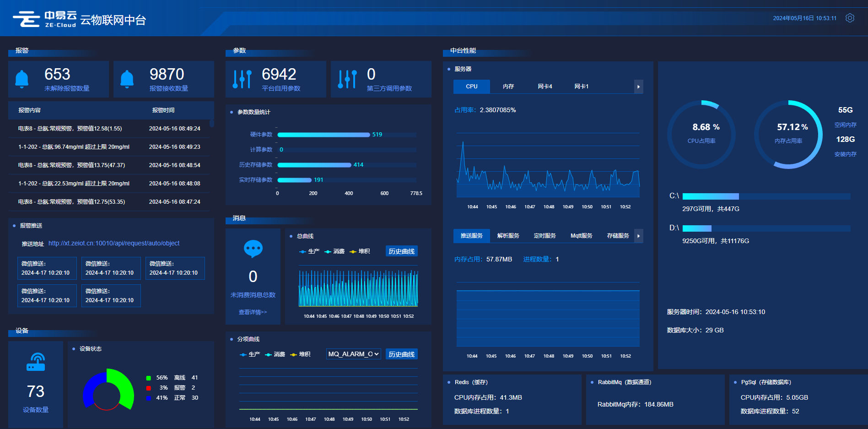Click the D:\ disk usage bar

pos(766,228)
